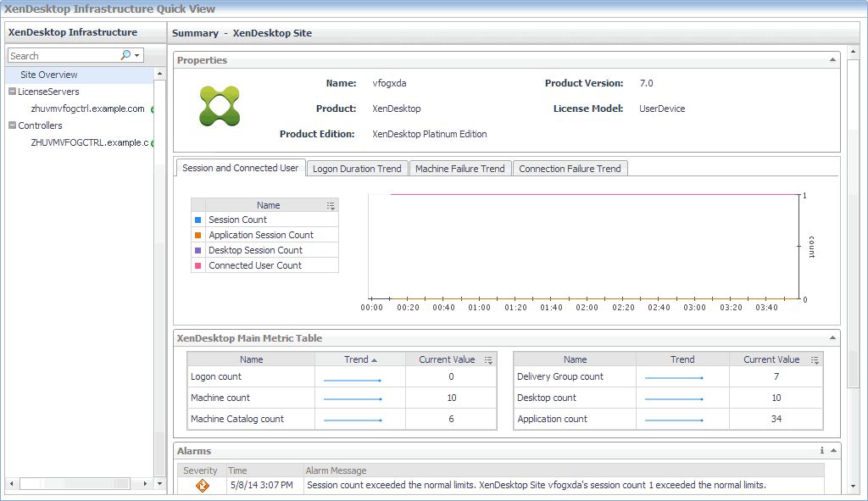Select Site Overview in the tree

click(x=48, y=75)
